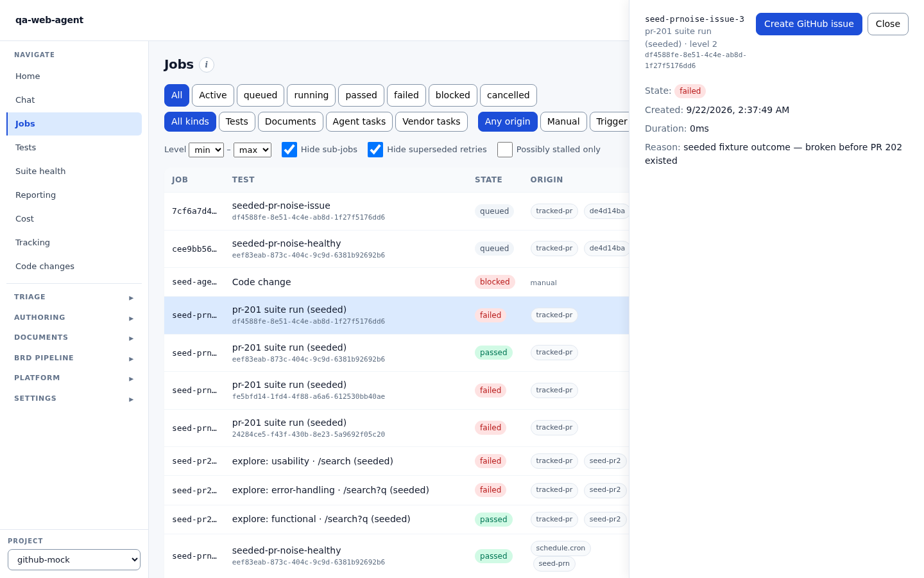The width and height of the screenshot is (924, 578).
Task: Expand the Authoring section
Action: [x=74, y=318]
